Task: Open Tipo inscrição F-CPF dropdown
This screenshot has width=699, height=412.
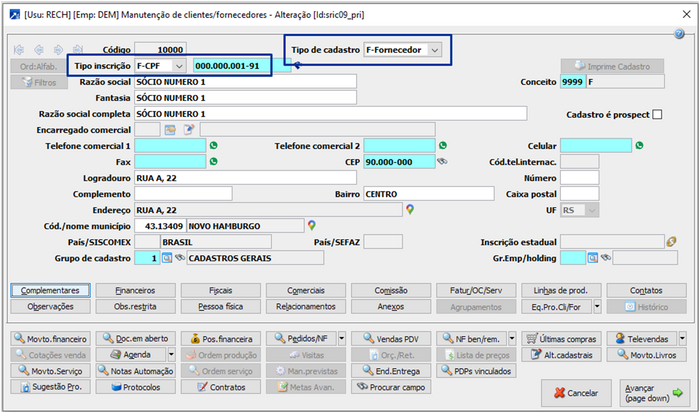Action: pos(179,66)
